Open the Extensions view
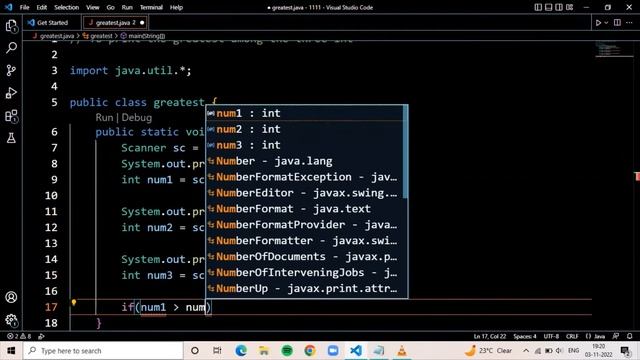This screenshot has width=640, height=360. [x=11, y=116]
